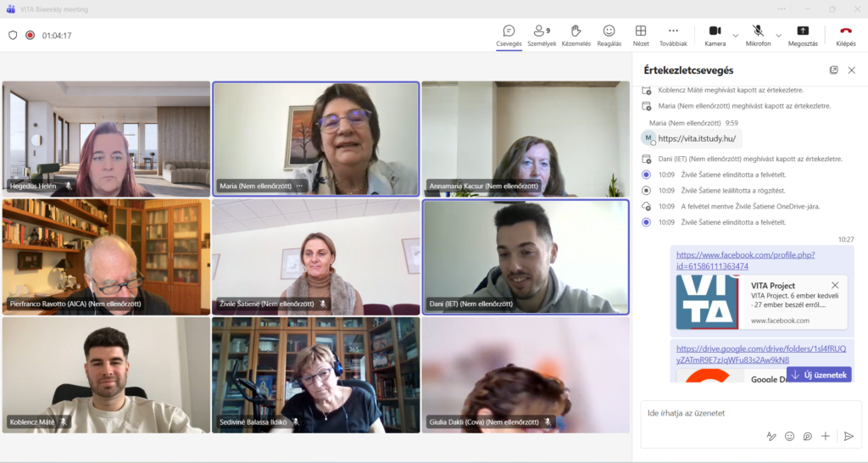
Task: Expand the camera options dropdown arrow
Action: click(735, 36)
